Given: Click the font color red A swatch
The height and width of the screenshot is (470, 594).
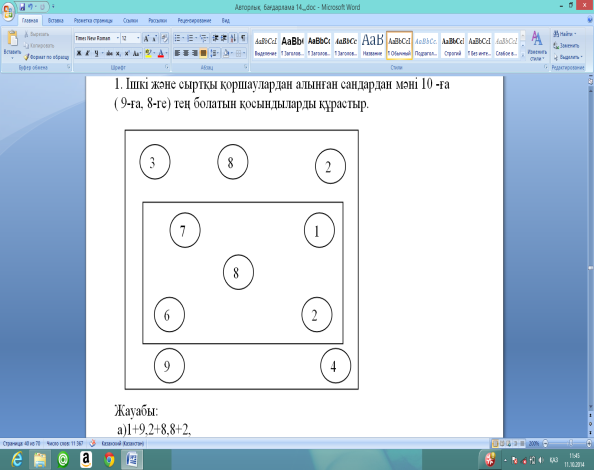Looking at the screenshot, I should [x=161, y=53].
